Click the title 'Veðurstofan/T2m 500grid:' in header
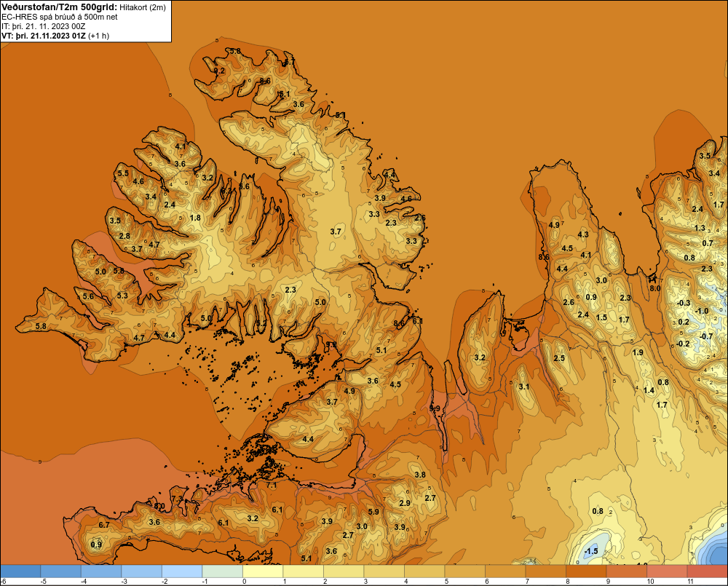This screenshot has width=728, height=586. coord(60,7)
